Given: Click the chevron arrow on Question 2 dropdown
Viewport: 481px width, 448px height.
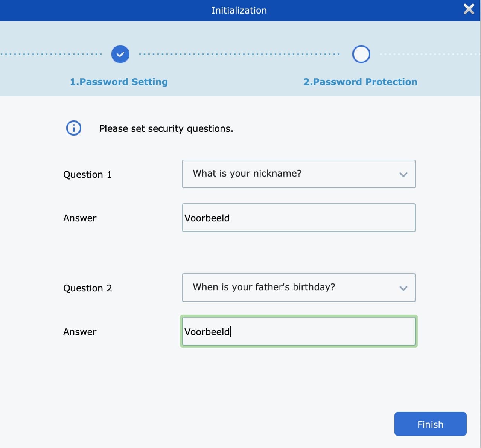Looking at the screenshot, I should [403, 288].
